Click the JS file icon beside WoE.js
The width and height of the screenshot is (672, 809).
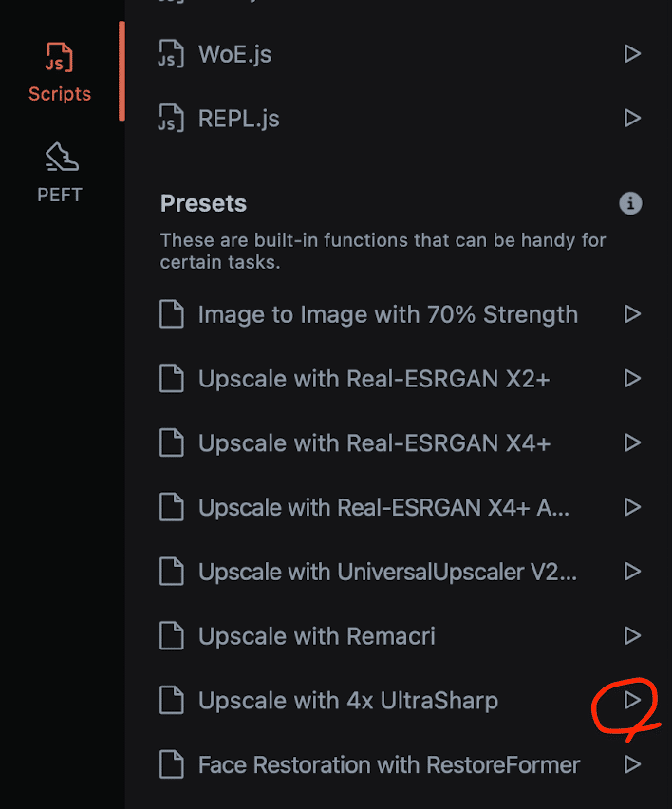tap(171, 54)
